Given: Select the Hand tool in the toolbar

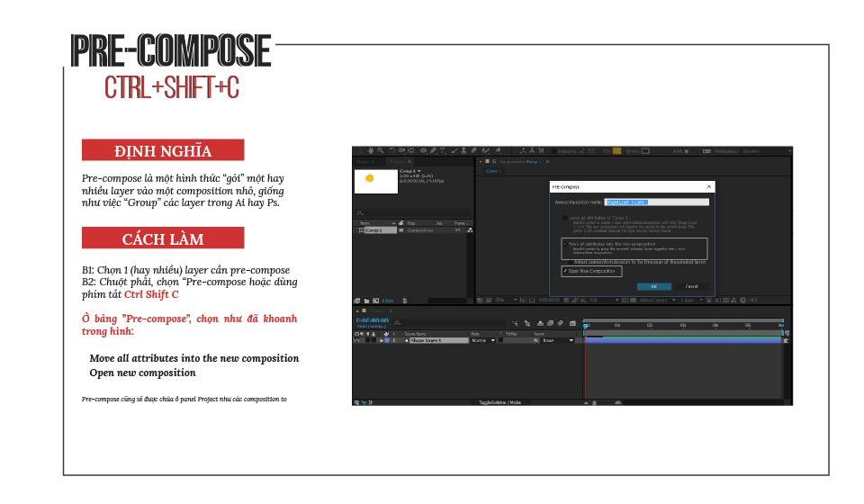Looking at the screenshot, I should (371, 150).
